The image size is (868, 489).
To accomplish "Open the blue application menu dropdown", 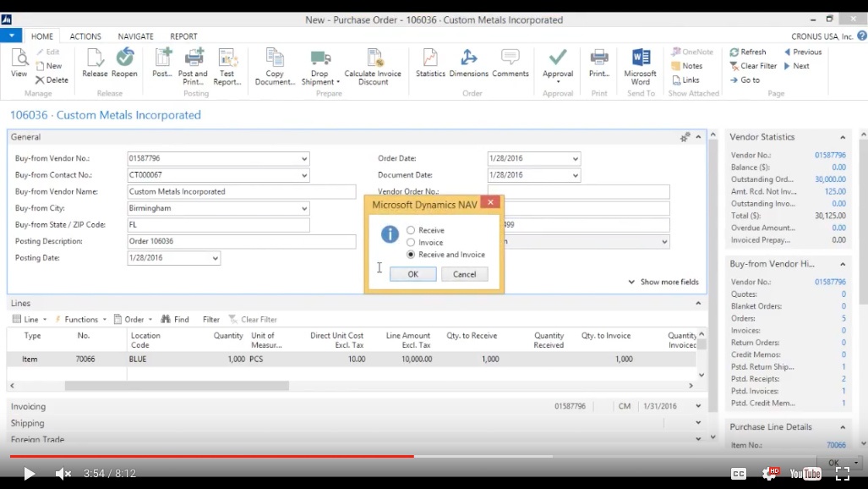I will (11, 36).
